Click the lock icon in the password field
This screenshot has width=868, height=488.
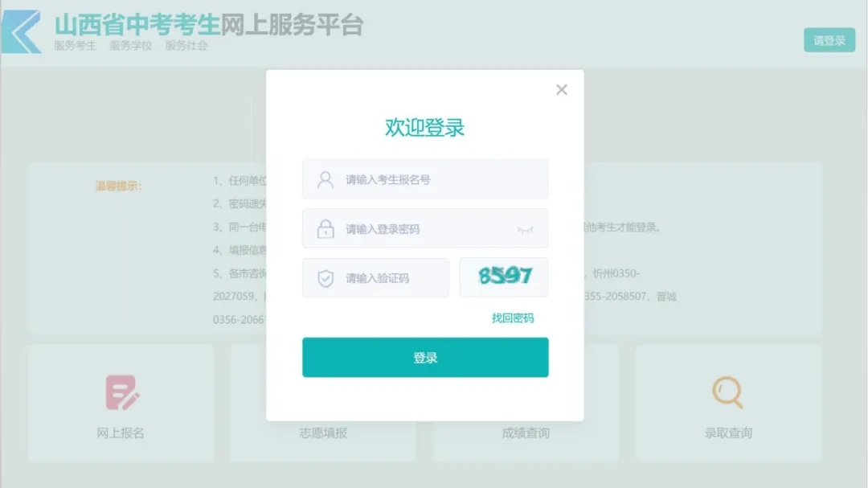click(x=325, y=229)
